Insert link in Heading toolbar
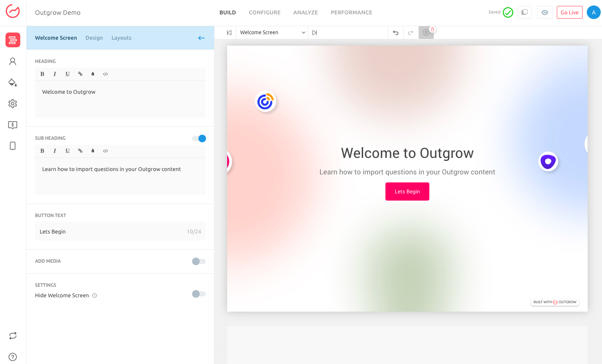The width and height of the screenshot is (602, 364). coord(80,74)
